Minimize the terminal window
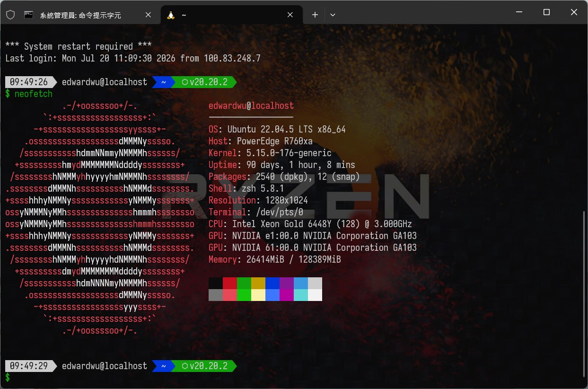The height and width of the screenshot is (389, 588). (x=519, y=12)
